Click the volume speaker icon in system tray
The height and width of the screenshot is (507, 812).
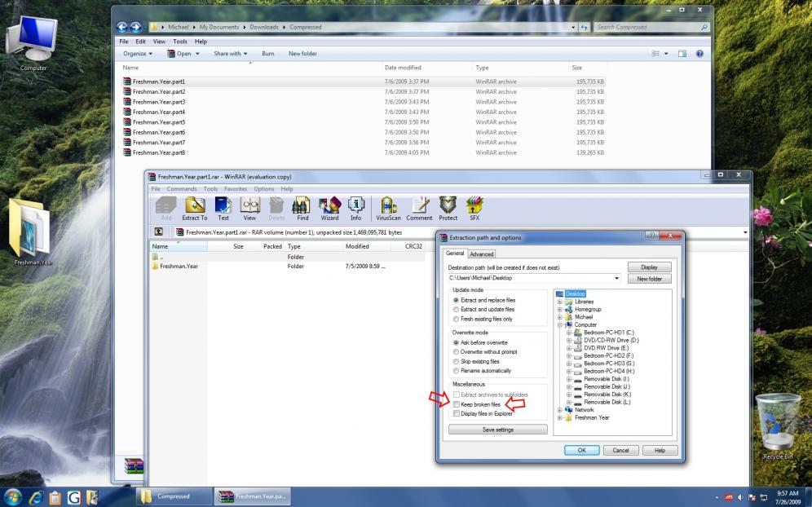(x=740, y=498)
